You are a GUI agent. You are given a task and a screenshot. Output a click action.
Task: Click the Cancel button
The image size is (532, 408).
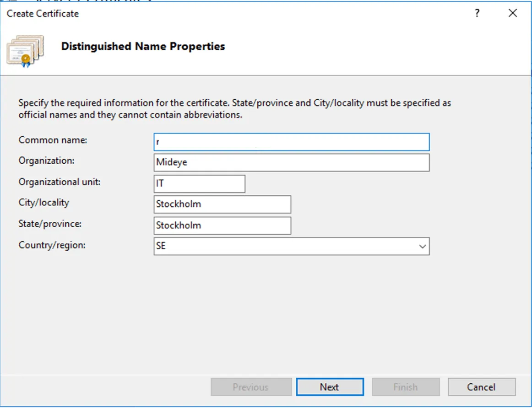point(482,387)
